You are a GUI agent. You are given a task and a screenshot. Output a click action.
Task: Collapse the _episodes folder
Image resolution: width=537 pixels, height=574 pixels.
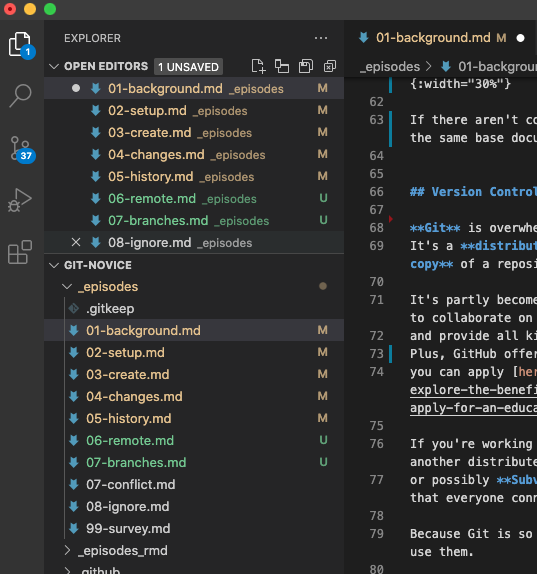coord(67,286)
